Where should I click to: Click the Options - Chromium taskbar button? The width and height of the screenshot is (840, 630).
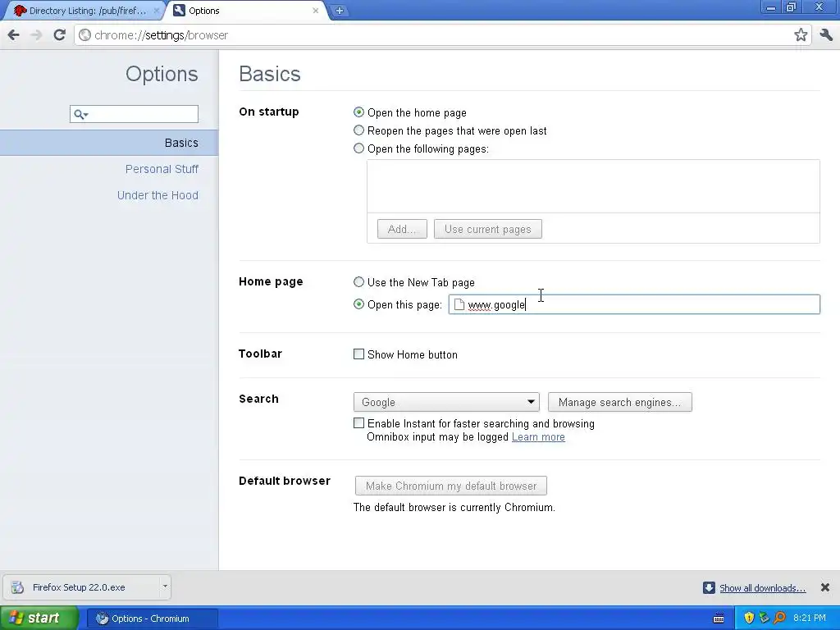click(152, 619)
